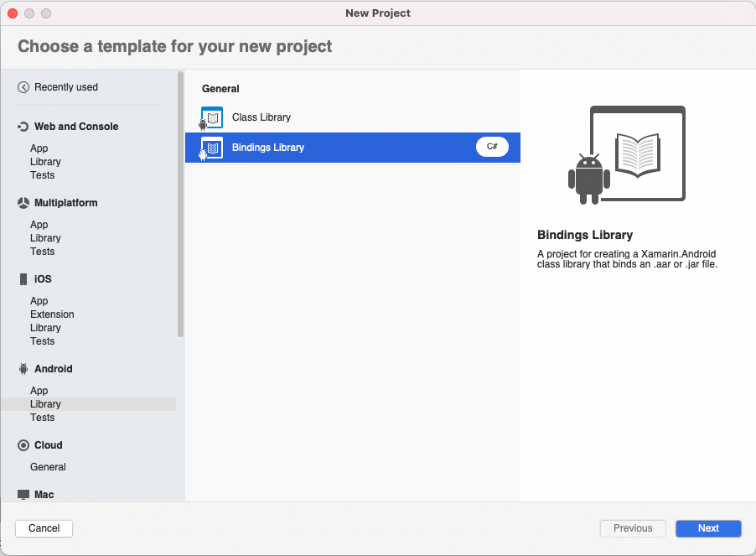The width and height of the screenshot is (756, 556).
Task: Select General under the Cloud category
Action: (48, 467)
